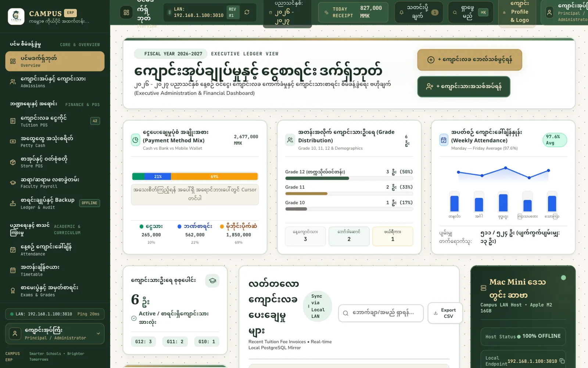Image resolution: width=588 pixels, height=368 pixels.
Task: Click the Export CSV button
Action: (x=445, y=313)
